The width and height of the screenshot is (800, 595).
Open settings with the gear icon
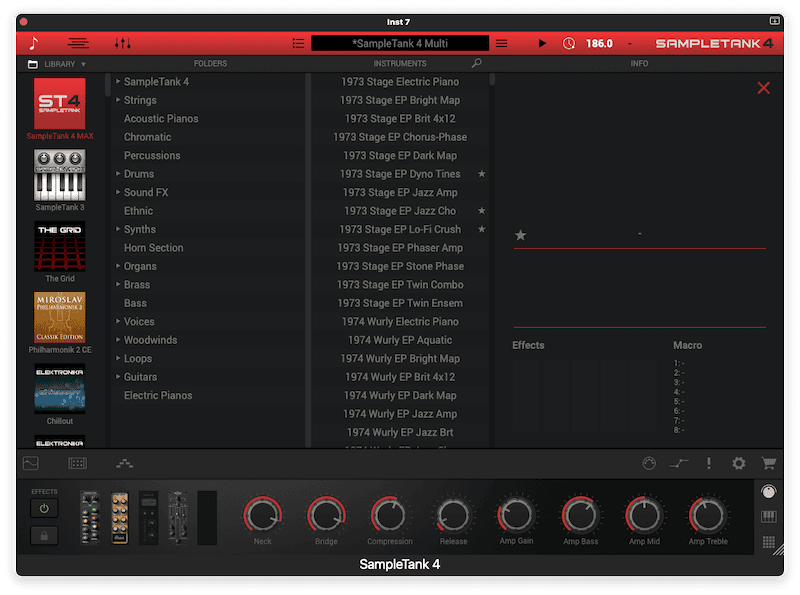[x=739, y=463]
